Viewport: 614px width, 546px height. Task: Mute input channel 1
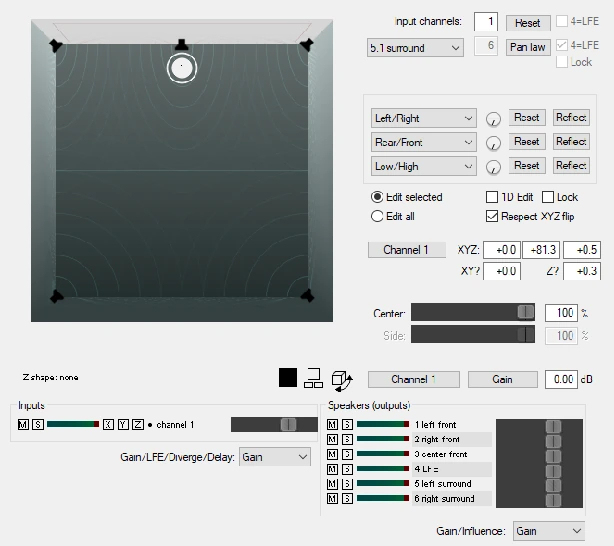pos(23,424)
